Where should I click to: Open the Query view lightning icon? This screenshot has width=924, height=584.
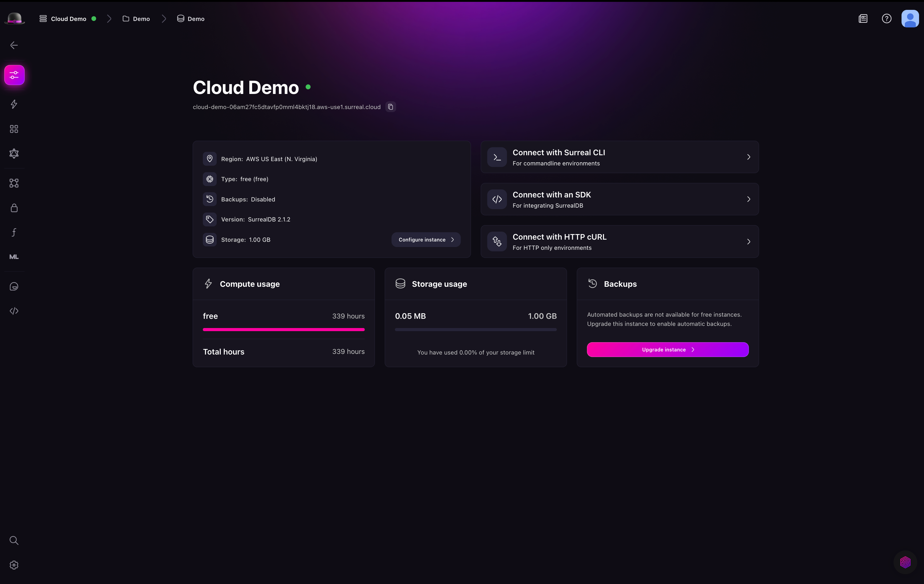tap(14, 104)
